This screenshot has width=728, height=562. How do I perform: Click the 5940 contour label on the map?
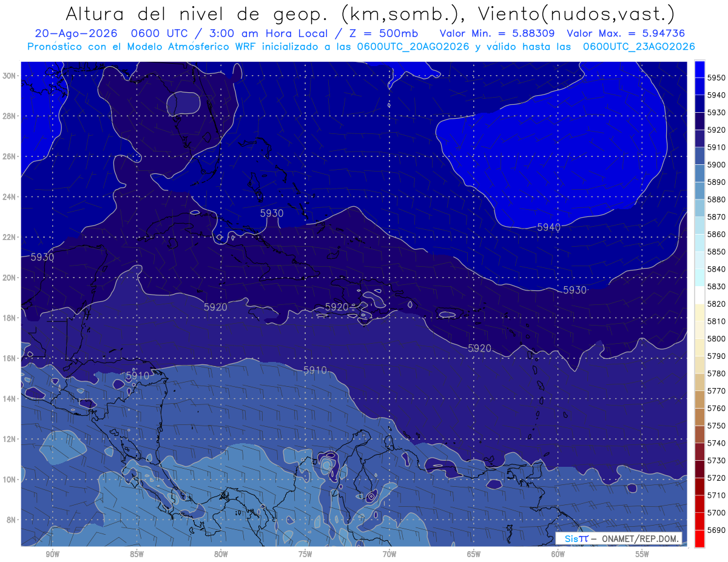548,227
